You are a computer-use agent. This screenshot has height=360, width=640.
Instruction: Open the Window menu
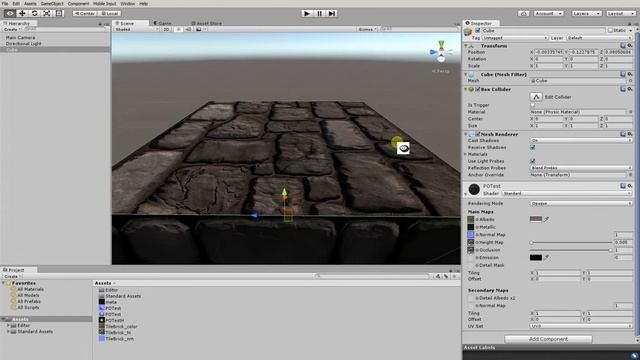tap(127, 4)
